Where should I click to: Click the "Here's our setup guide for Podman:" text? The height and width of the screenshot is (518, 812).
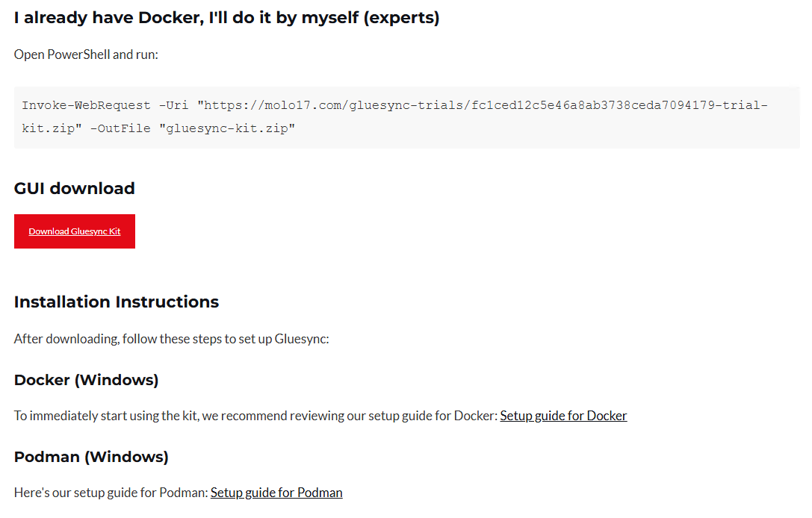pyautogui.click(x=110, y=493)
